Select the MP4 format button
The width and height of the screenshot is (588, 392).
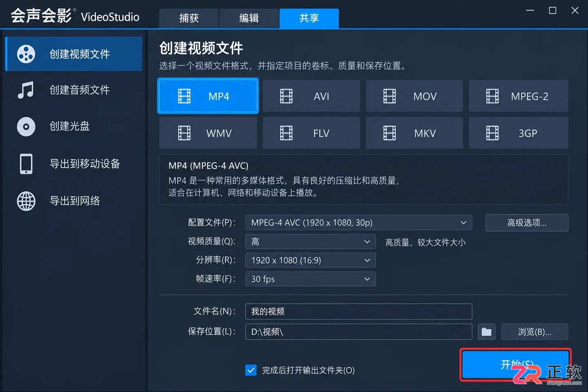pos(208,96)
